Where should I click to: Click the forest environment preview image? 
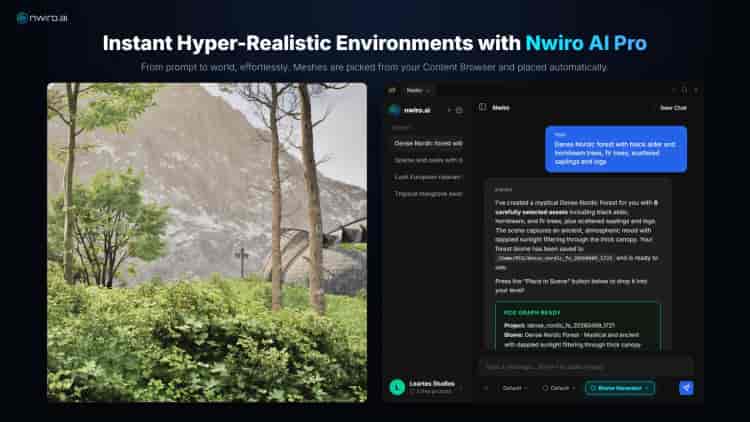coord(207,242)
